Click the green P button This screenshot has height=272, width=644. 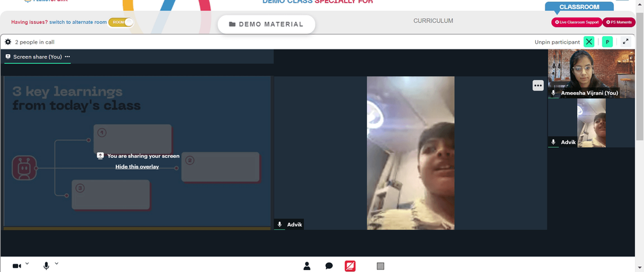pyautogui.click(x=607, y=42)
